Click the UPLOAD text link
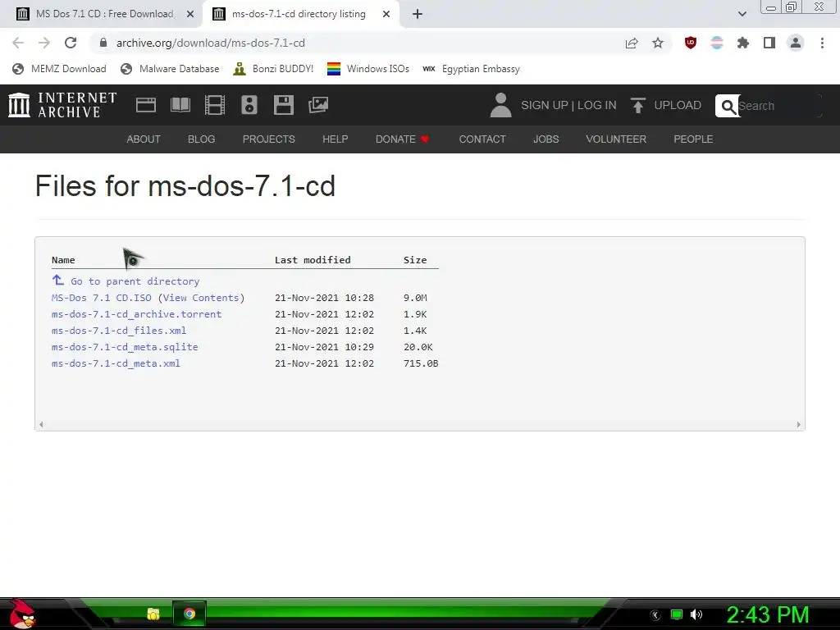840x630 pixels. coord(677,106)
